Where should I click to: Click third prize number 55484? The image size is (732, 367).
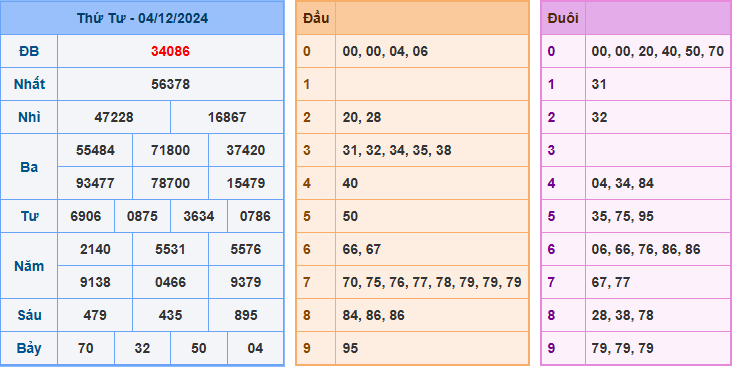click(x=95, y=150)
